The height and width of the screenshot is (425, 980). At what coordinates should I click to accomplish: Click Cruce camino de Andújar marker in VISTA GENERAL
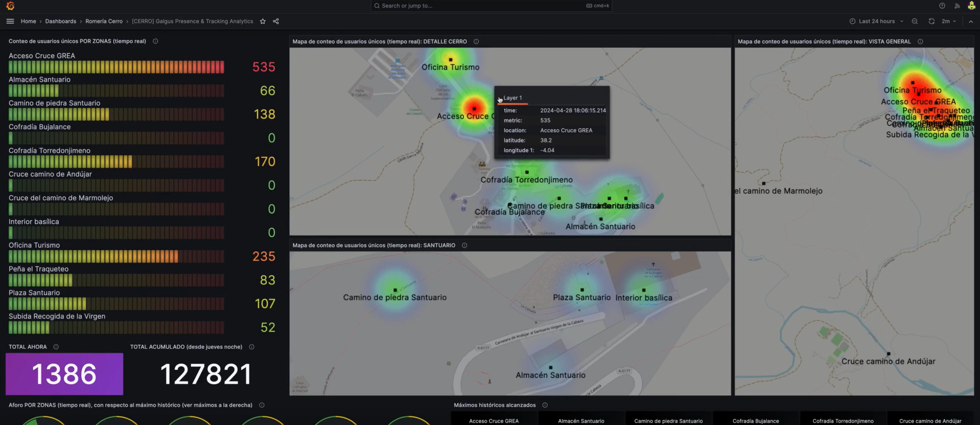click(x=889, y=353)
